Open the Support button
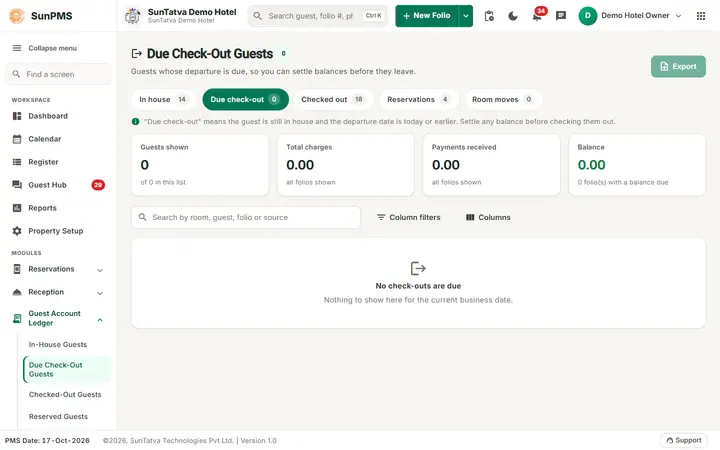The height and width of the screenshot is (450, 720). 684,440
